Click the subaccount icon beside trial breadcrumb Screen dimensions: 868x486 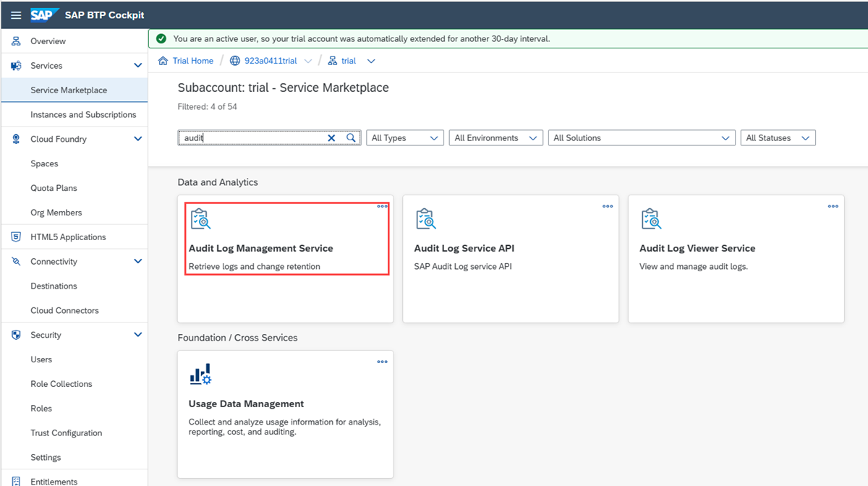[x=333, y=61]
